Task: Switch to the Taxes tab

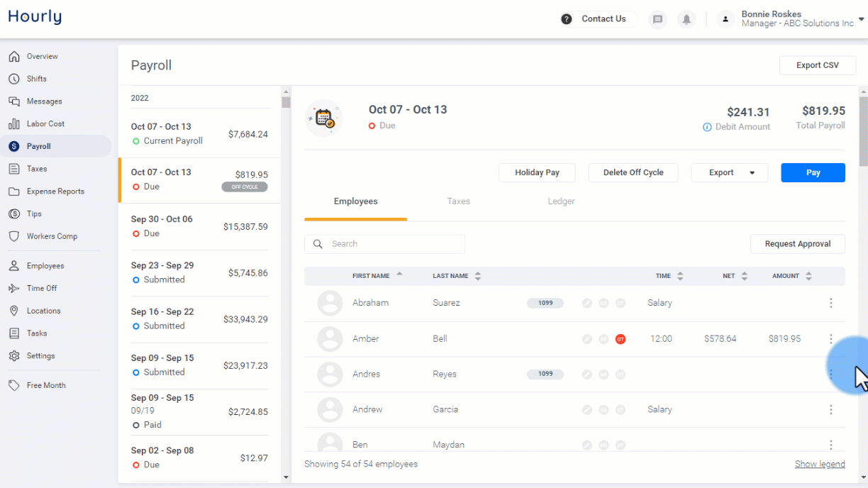Action: tap(459, 201)
